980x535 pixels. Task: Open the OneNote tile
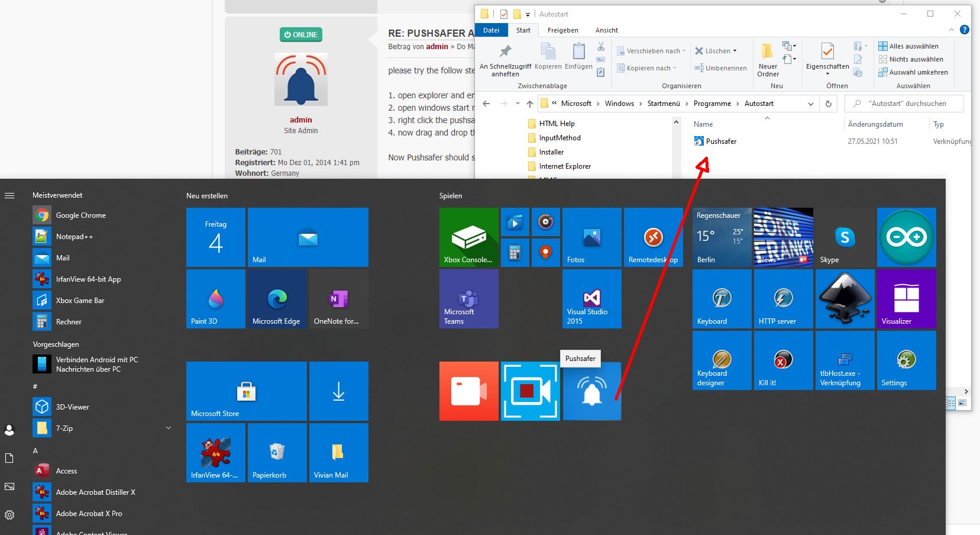click(x=339, y=299)
